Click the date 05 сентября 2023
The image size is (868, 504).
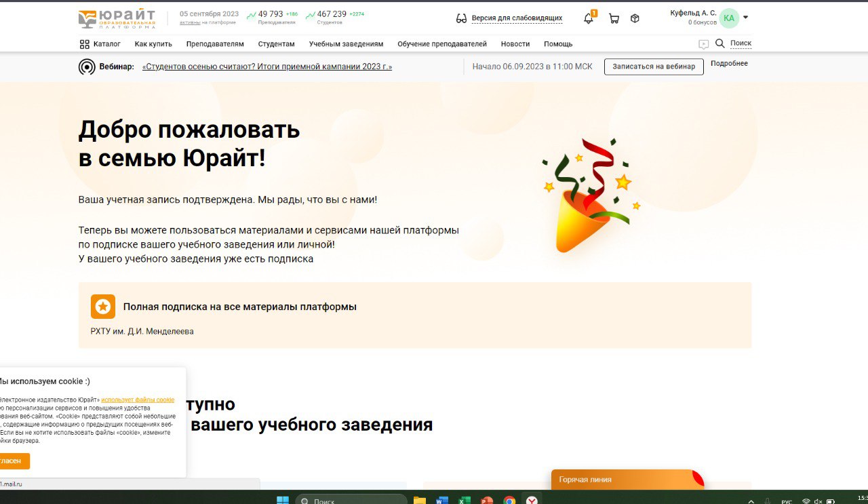pyautogui.click(x=209, y=14)
